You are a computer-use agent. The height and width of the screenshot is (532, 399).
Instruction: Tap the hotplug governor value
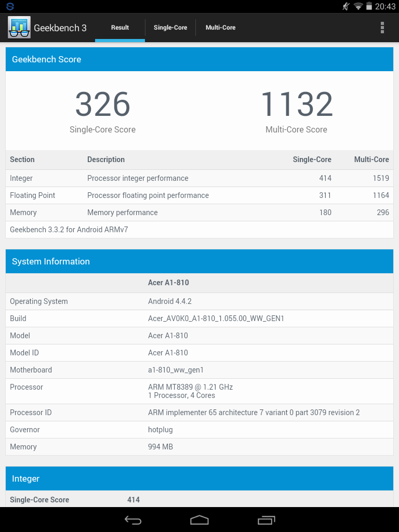(x=160, y=430)
